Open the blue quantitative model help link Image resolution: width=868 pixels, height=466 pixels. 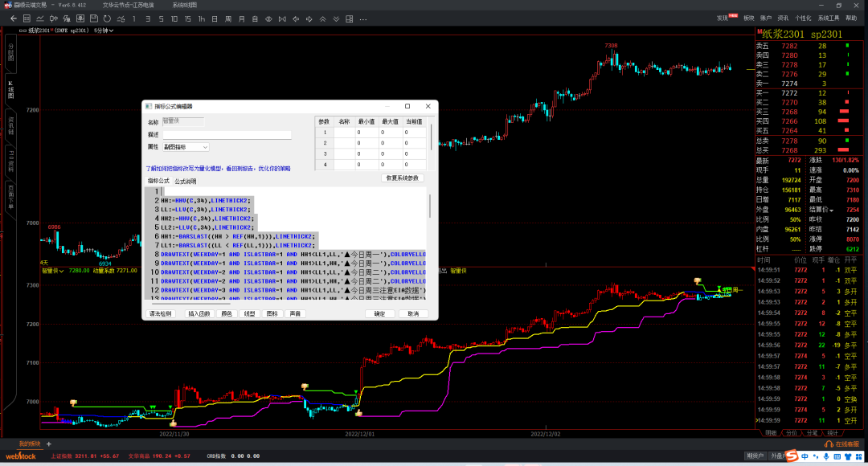218,168
